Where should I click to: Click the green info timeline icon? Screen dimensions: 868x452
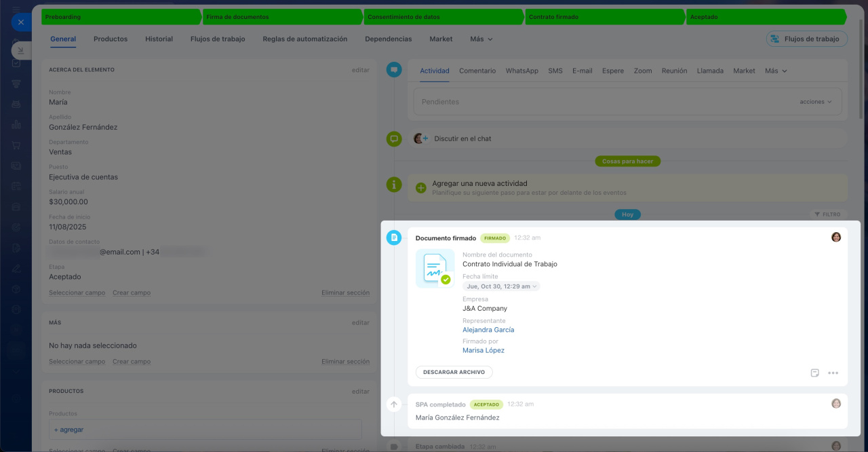394,184
